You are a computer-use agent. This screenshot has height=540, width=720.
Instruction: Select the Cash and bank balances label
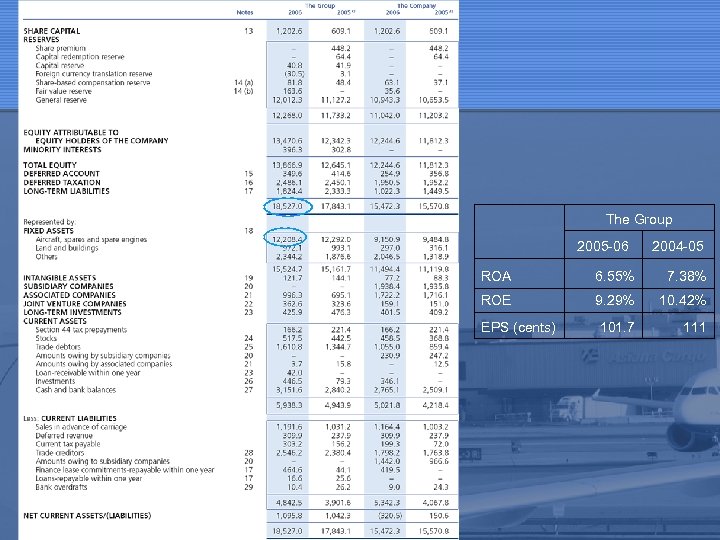(x=75, y=390)
